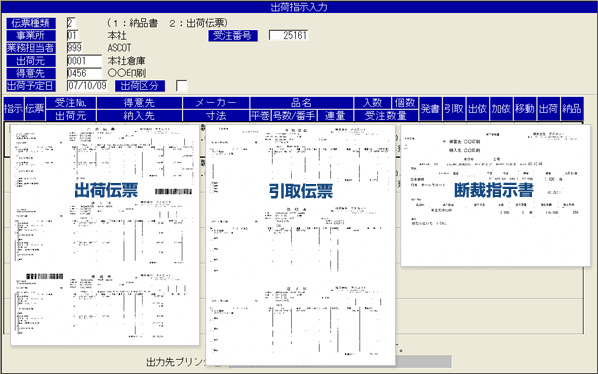Open the 引取伝票 document thumbnail
The width and height of the screenshot is (598, 374).
[301, 244]
